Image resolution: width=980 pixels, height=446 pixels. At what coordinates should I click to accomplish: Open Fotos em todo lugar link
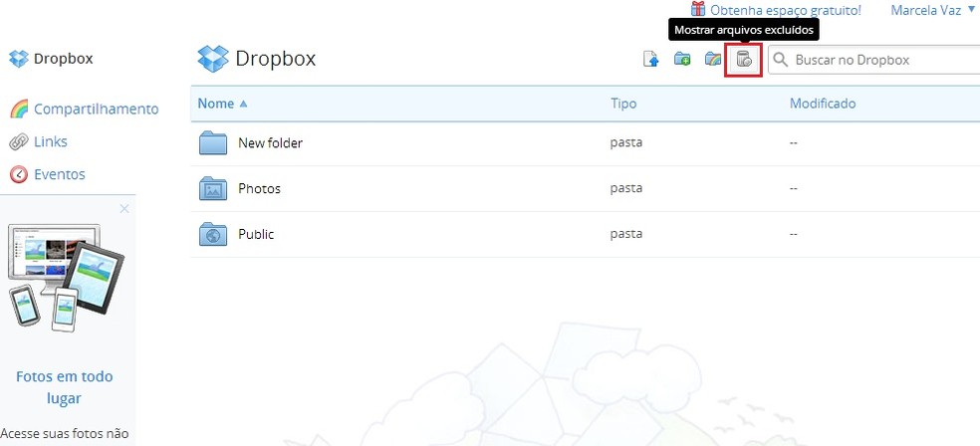click(65, 387)
